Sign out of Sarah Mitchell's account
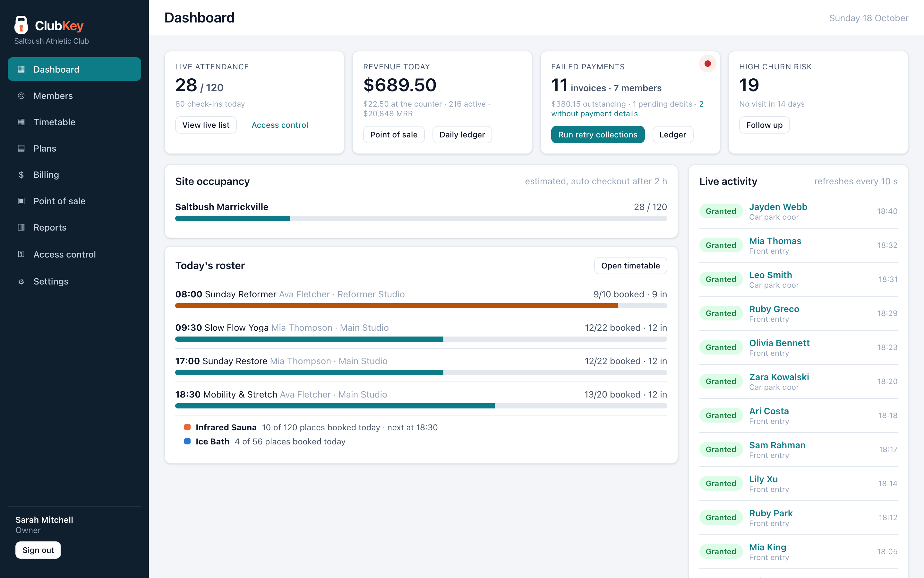The height and width of the screenshot is (578, 924). coord(38,550)
